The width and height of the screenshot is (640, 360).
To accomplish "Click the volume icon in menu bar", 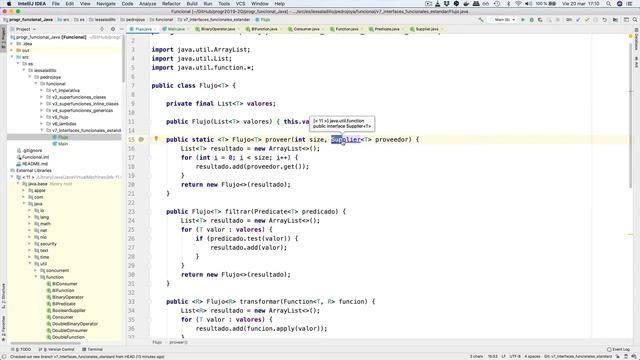I will (528, 4).
